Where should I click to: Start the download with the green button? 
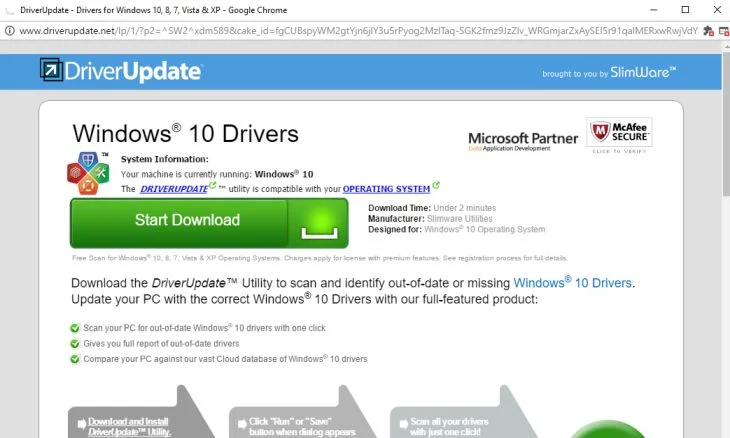[x=209, y=223]
